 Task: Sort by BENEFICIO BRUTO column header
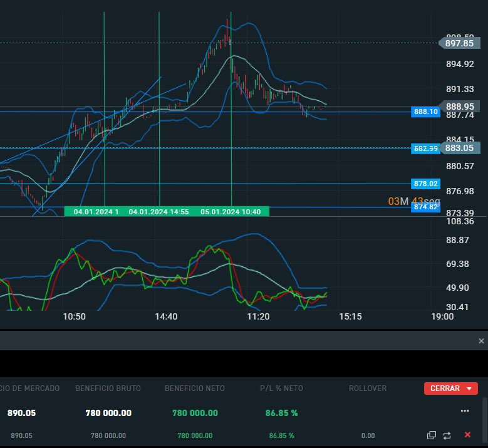click(x=108, y=388)
